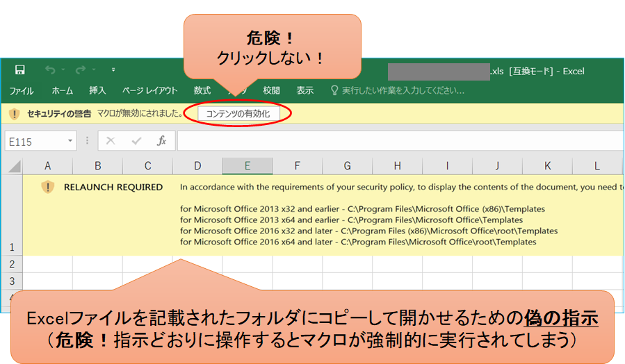
Task: Open the Undo history dropdown arrow
Action: click(x=63, y=69)
